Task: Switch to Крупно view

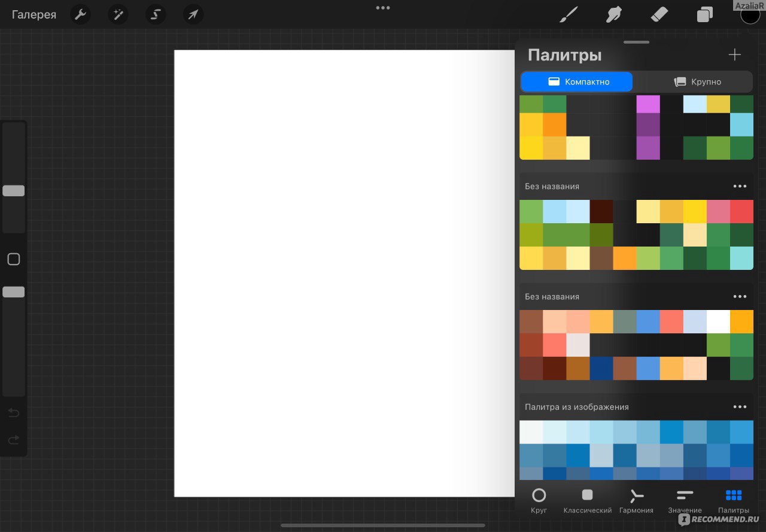Action: click(697, 81)
